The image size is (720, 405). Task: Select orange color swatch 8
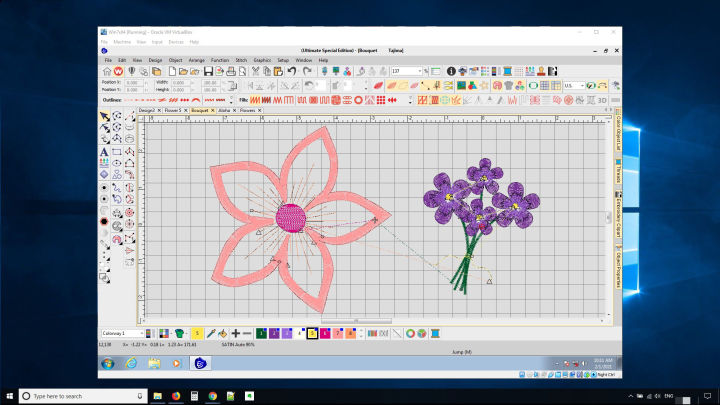click(350, 333)
